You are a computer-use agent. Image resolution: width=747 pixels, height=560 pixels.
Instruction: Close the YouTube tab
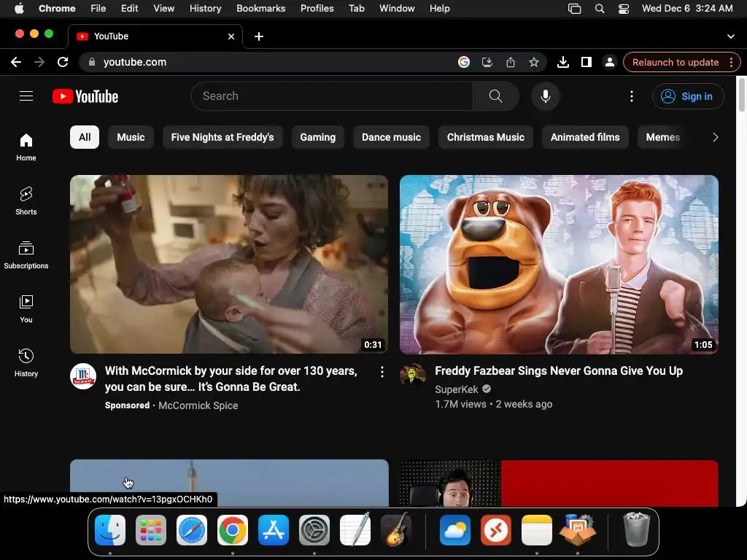[231, 36]
